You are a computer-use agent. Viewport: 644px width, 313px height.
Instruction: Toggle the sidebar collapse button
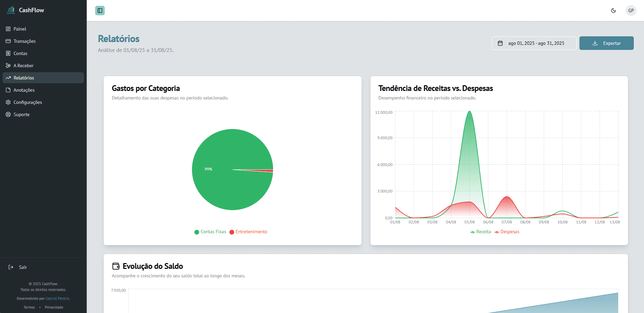(x=100, y=11)
